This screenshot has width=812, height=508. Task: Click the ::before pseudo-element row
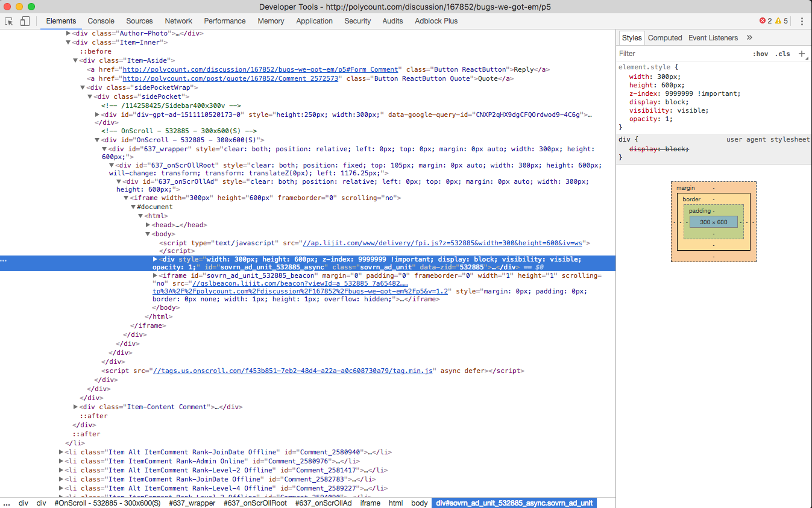(95, 51)
